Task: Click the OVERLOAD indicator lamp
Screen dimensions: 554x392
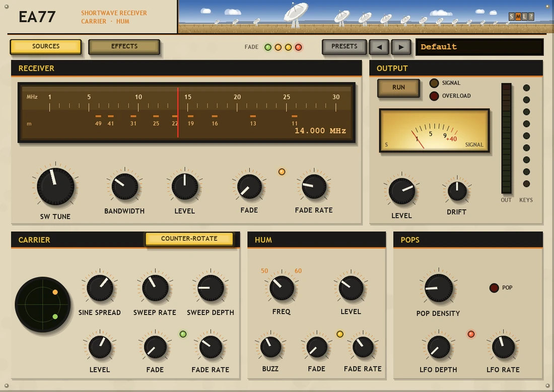Action: (x=434, y=96)
